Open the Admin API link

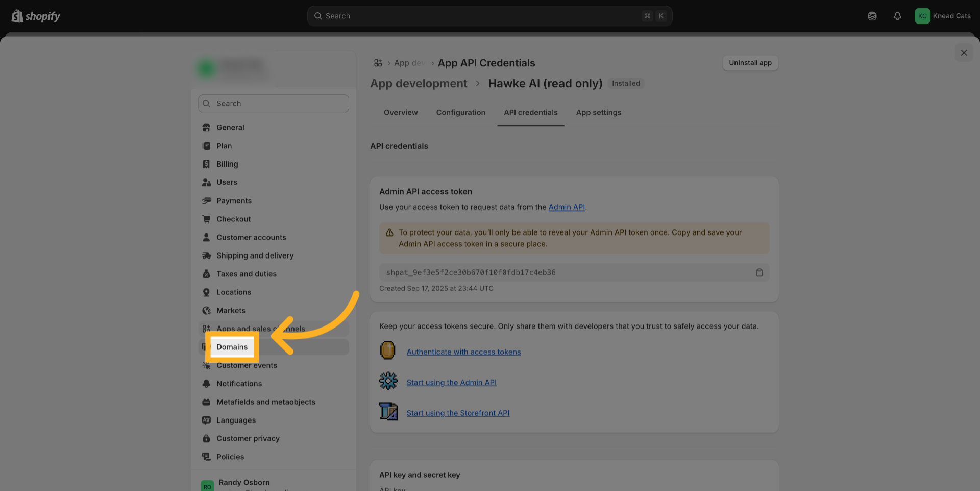pos(566,207)
